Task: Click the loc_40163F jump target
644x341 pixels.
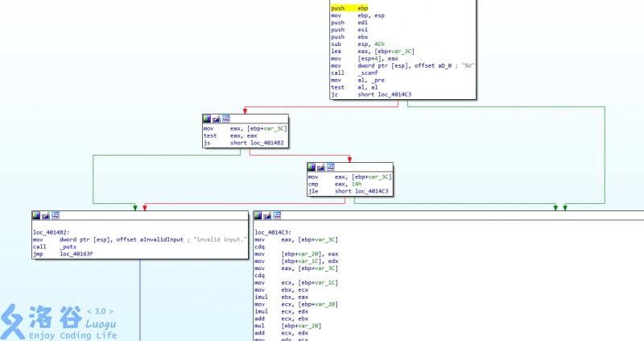Action: click(x=76, y=254)
